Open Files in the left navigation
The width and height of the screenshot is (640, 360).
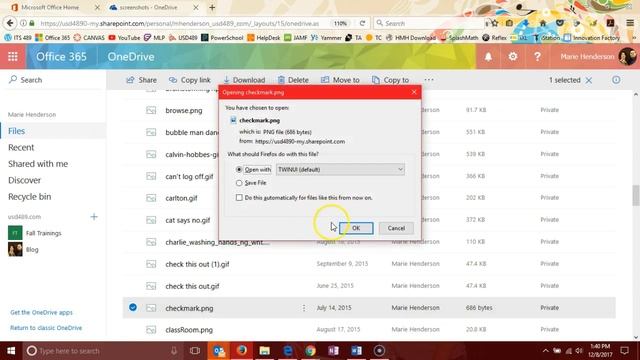(16, 131)
